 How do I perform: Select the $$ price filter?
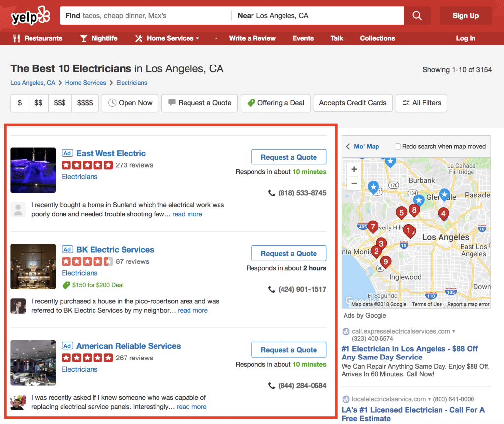[38, 103]
